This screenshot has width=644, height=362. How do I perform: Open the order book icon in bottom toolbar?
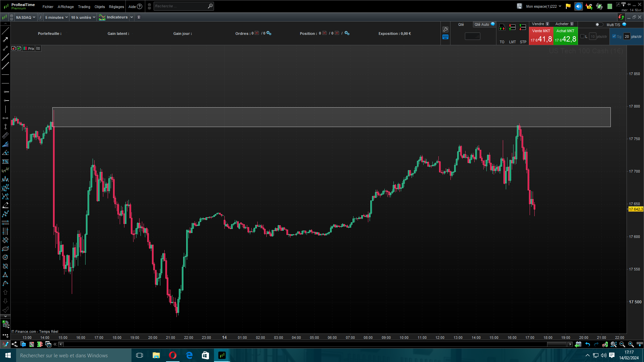pyautogui.click(x=40, y=344)
